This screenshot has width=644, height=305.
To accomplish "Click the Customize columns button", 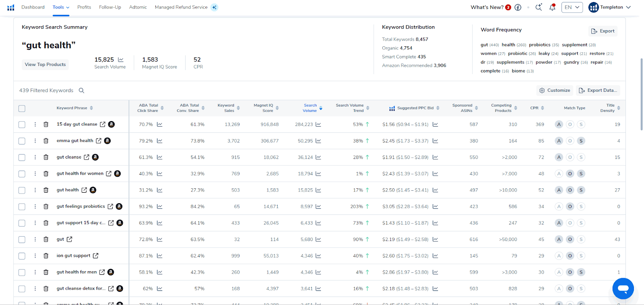I will click(x=555, y=91).
